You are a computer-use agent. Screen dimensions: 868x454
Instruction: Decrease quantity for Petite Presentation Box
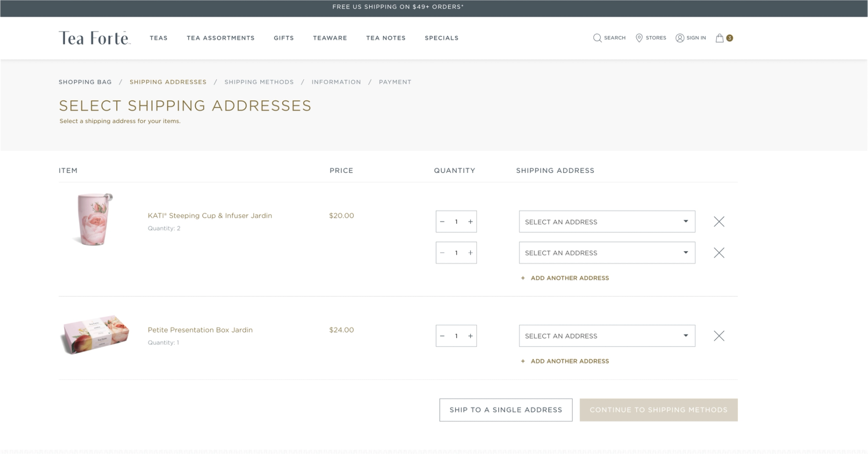click(442, 336)
